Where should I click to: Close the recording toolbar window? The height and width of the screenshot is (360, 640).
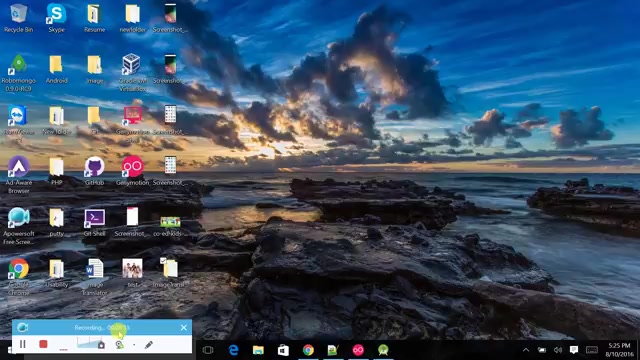tap(184, 327)
